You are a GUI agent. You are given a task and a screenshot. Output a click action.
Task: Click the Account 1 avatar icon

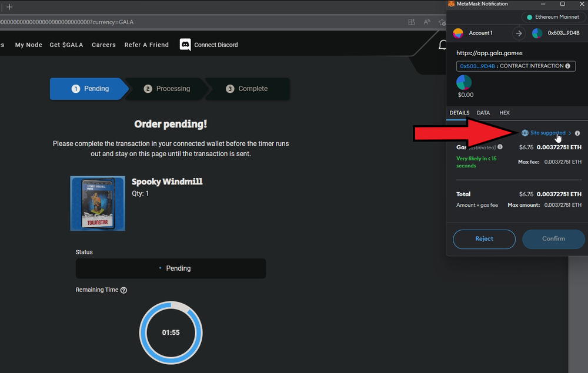pyautogui.click(x=458, y=33)
